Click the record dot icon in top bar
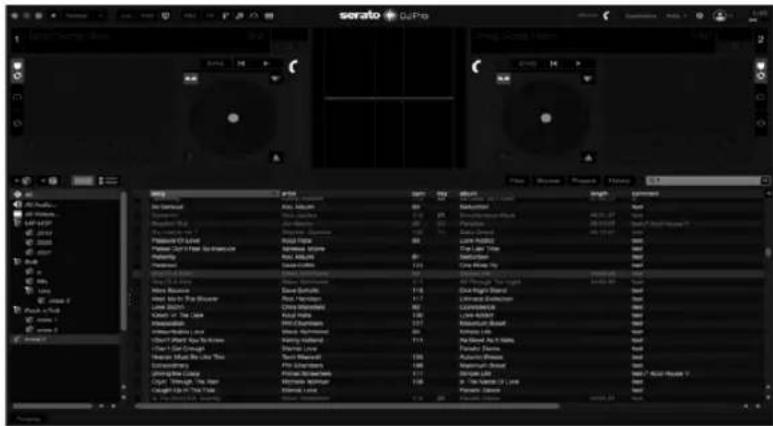 pos(53,16)
